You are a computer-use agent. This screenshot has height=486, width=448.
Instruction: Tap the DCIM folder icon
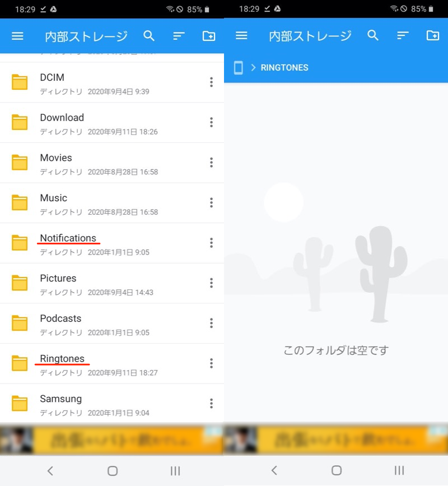pos(20,82)
